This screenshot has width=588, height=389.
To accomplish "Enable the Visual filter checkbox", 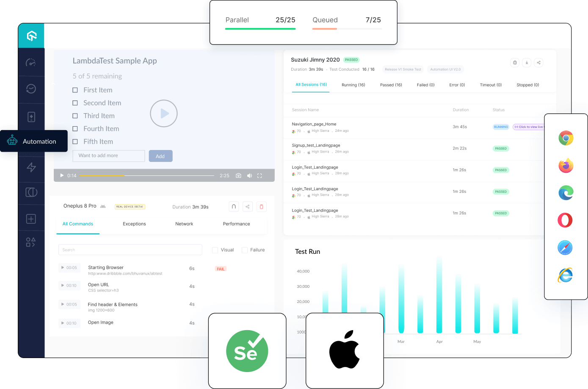I will 215,250.
